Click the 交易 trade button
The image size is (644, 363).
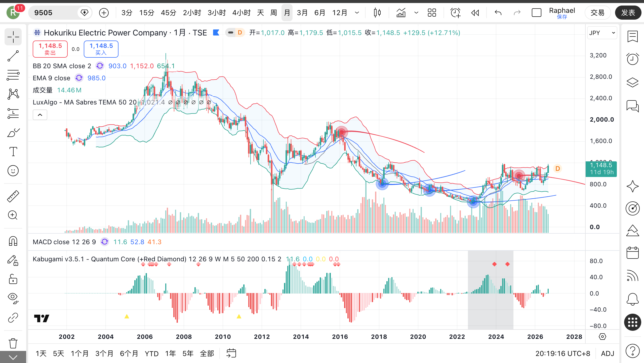[597, 13]
